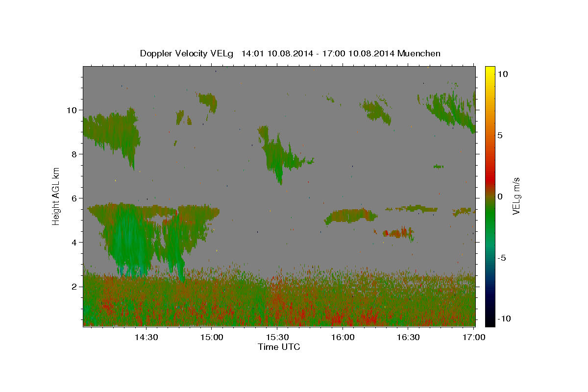Click the colorbar label '10' at top

pos(503,74)
